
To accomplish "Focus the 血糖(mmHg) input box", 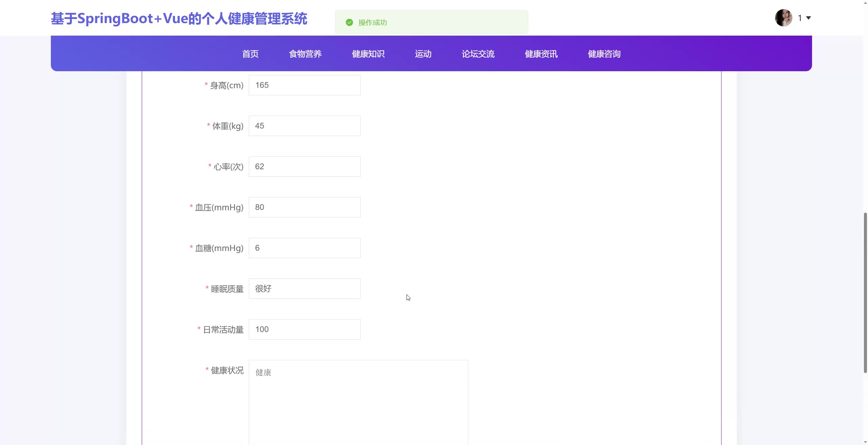I will pos(304,248).
